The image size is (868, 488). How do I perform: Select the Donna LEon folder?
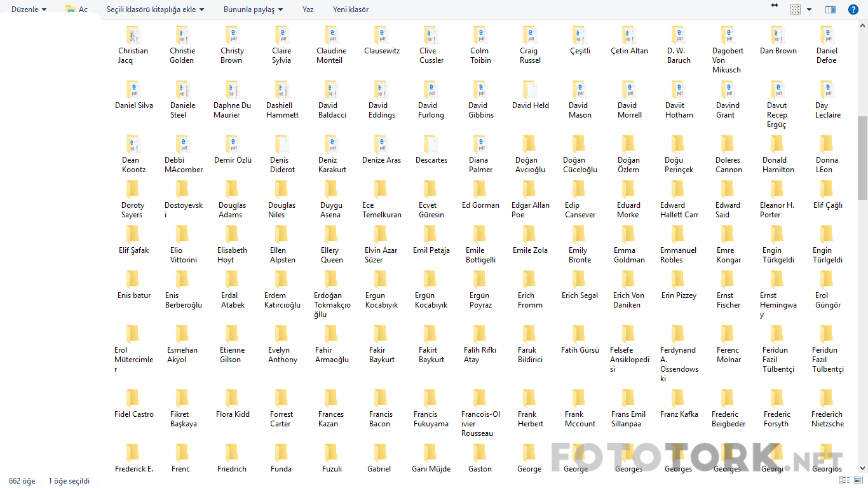pyautogui.click(x=826, y=155)
